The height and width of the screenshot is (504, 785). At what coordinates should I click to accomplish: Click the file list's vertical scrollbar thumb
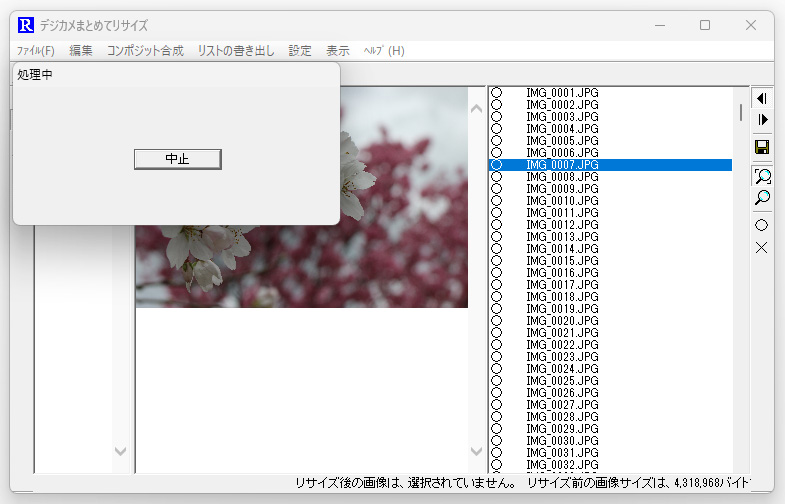pos(740,112)
